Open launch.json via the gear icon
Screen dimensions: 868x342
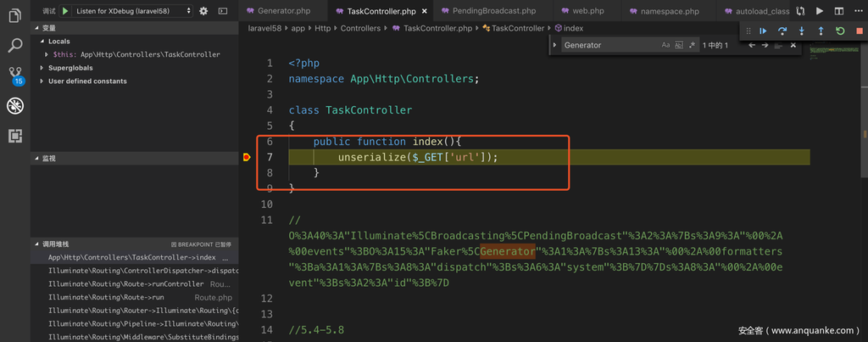203,11
